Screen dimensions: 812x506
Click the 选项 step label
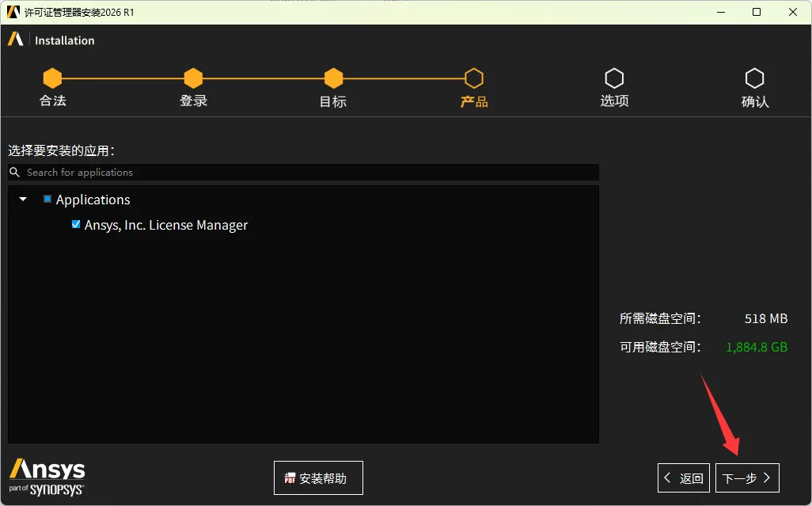click(x=615, y=101)
